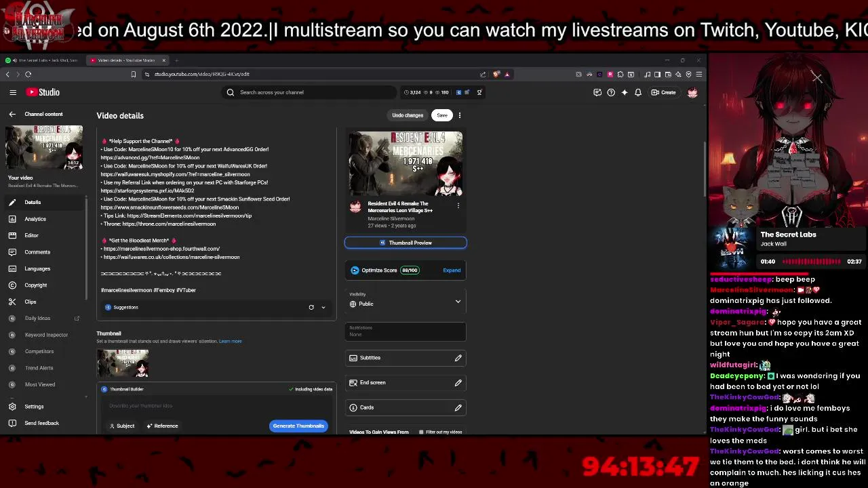Screen dimensions: 868x488
Task: Click the YouTube Studio logo
Action: (43, 92)
